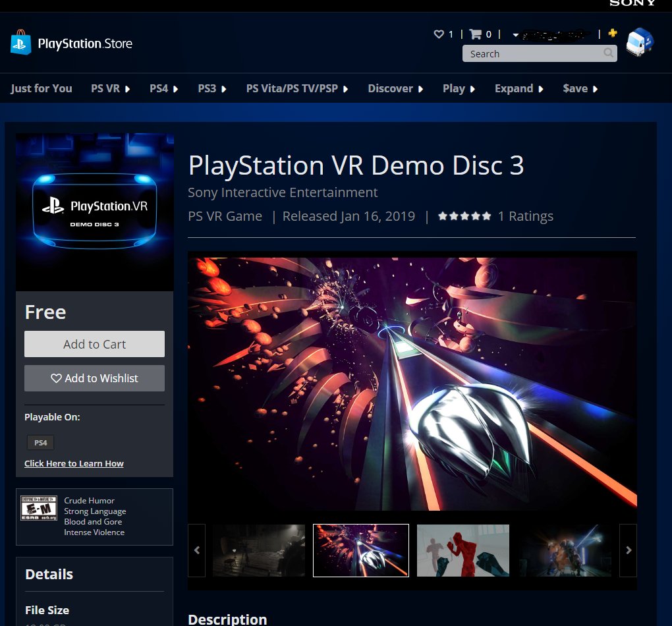The width and height of the screenshot is (672, 626).
Task: Click the Add to Cart button
Action: coord(94,344)
